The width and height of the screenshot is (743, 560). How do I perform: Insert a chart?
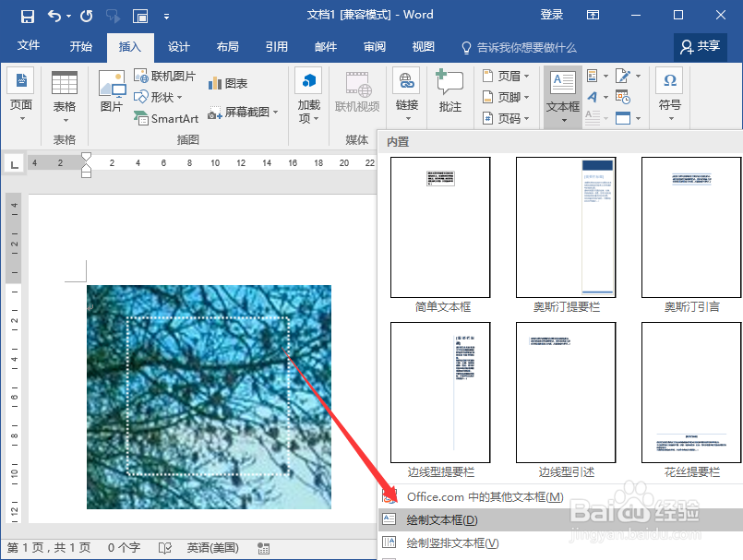(x=227, y=83)
